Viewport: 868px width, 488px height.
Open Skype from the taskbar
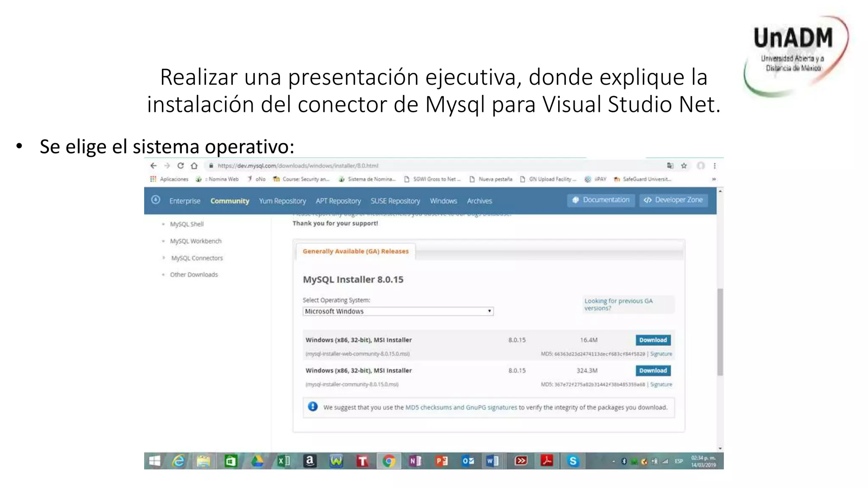point(573,461)
